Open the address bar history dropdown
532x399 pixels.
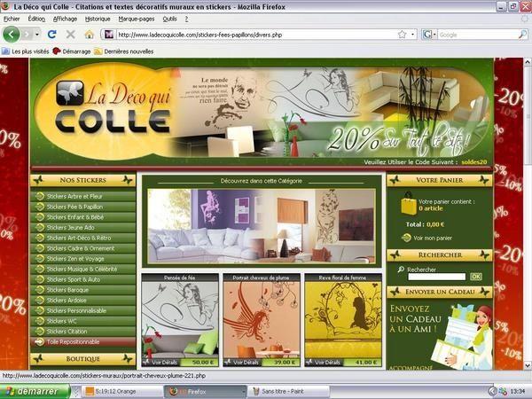point(412,35)
